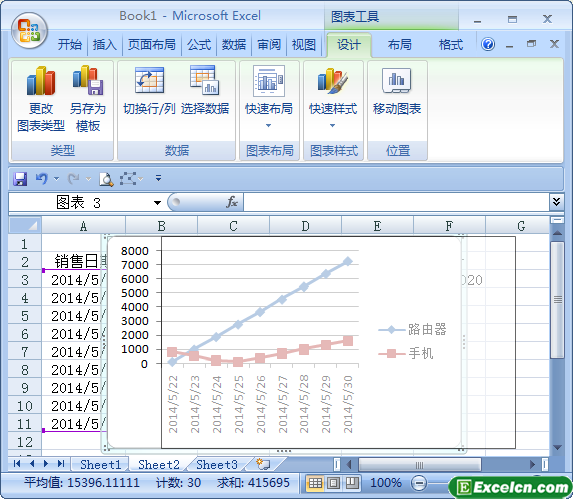The width and height of the screenshot is (573, 499).
Task: Open the Name Box dropdown arrow
Action: (158, 203)
